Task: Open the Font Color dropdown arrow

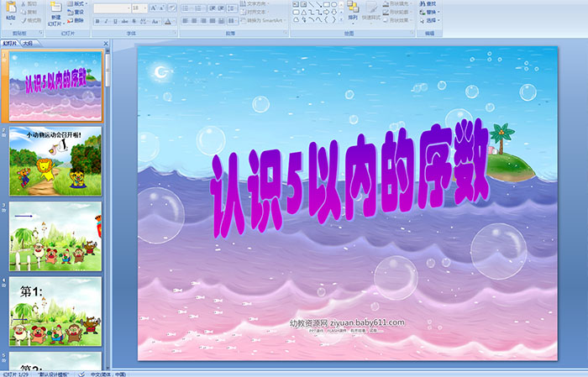Action: click(x=174, y=22)
